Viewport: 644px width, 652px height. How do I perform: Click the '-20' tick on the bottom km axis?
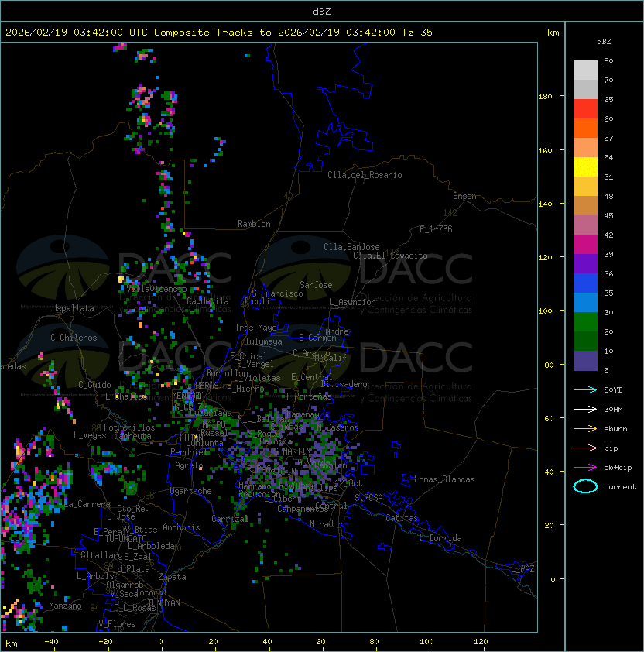pos(105,642)
